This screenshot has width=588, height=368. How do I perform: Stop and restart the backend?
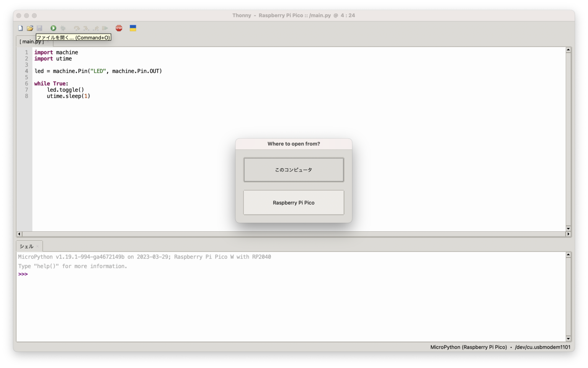(x=119, y=28)
